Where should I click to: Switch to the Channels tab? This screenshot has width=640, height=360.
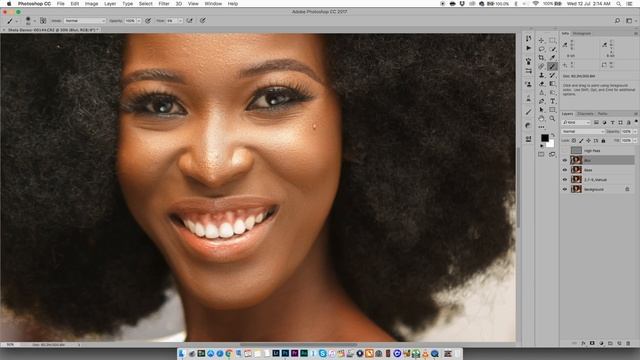pyautogui.click(x=585, y=113)
